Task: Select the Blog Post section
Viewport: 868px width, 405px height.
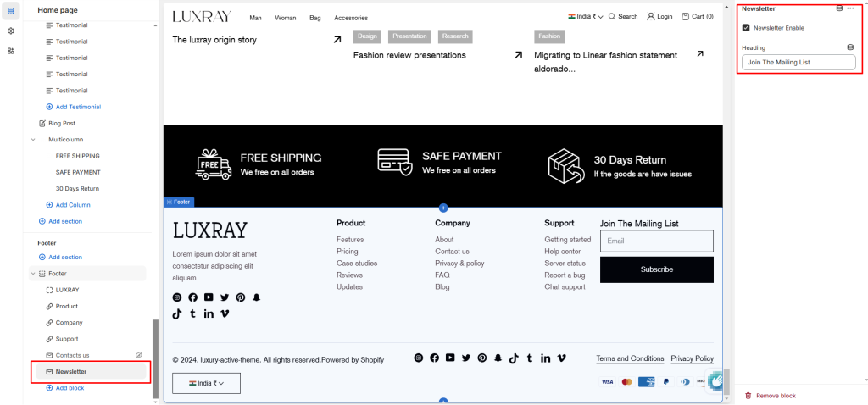Action: [61, 124]
